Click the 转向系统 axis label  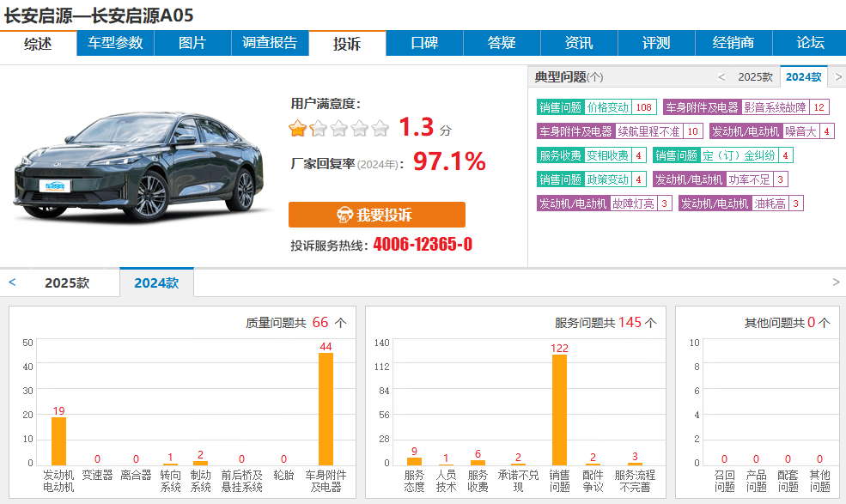click(x=171, y=481)
